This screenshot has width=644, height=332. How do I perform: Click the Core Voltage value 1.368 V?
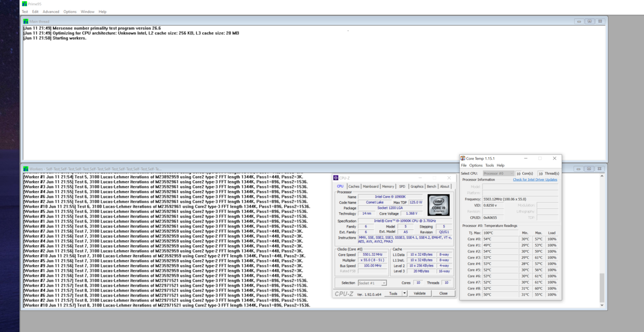tap(412, 213)
